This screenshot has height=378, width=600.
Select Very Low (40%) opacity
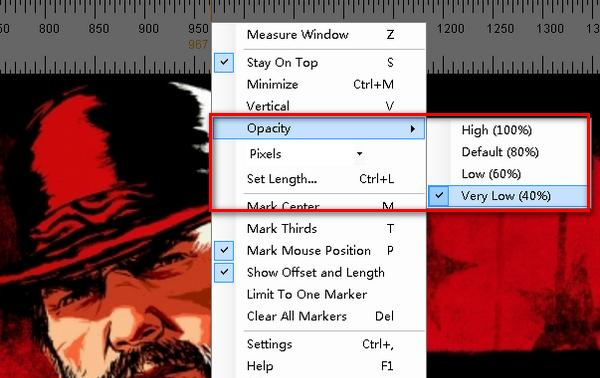(x=507, y=196)
